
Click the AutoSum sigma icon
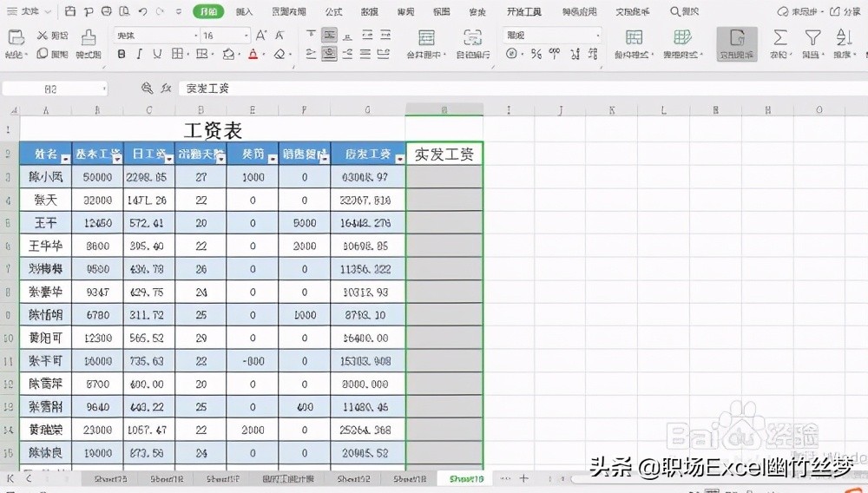pos(780,37)
